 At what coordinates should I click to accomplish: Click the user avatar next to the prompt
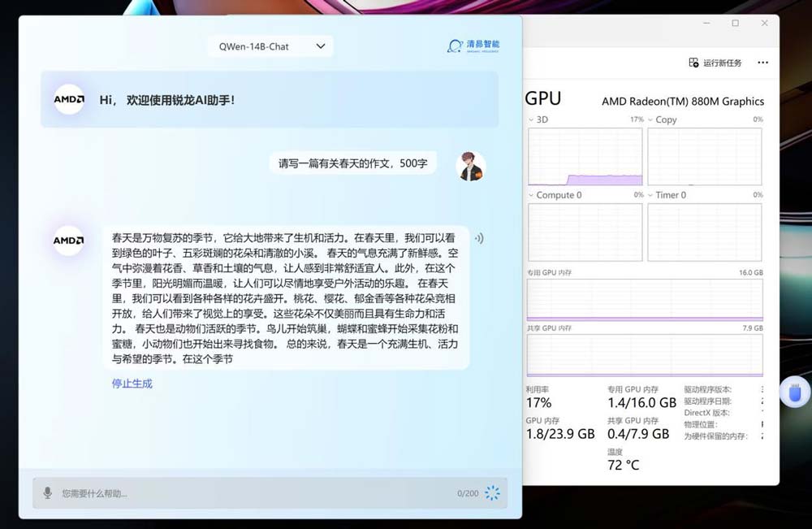[471, 167]
